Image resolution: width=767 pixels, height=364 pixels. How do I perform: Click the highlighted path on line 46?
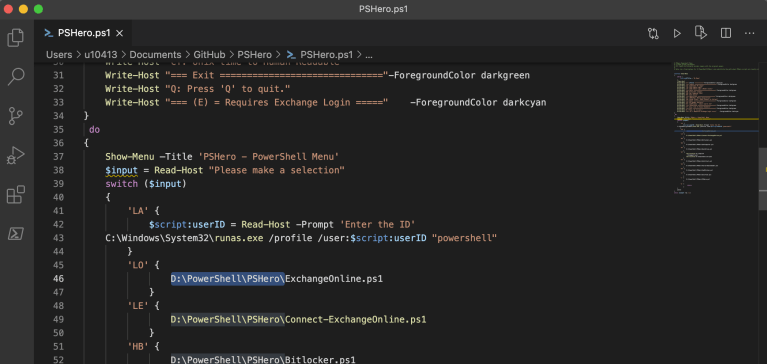227,279
